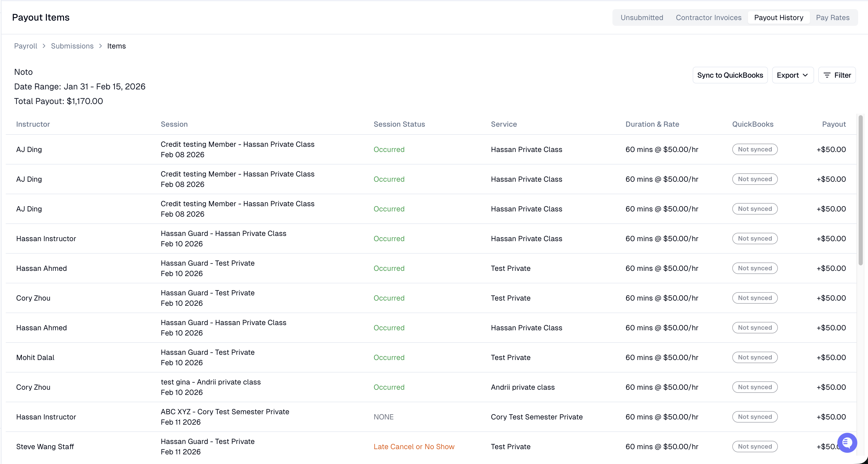Image resolution: width=868 pixels, height=464 pixels.
Task: Navigate to Payroll breadcrumb link
Action: pos(26,46)
